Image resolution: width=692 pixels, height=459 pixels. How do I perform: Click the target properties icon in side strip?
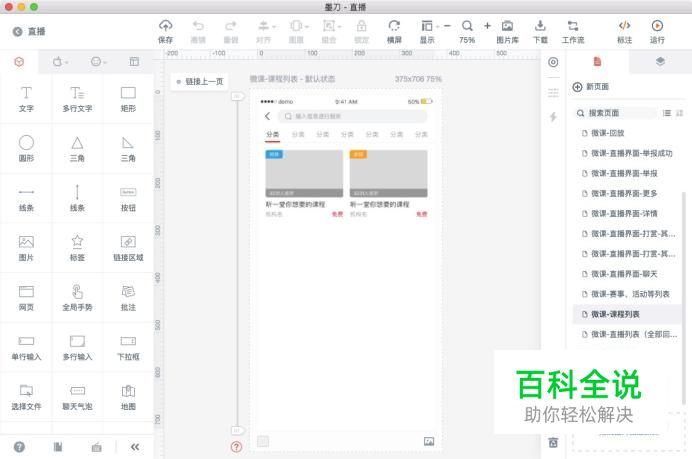click(x=553, y=62)
